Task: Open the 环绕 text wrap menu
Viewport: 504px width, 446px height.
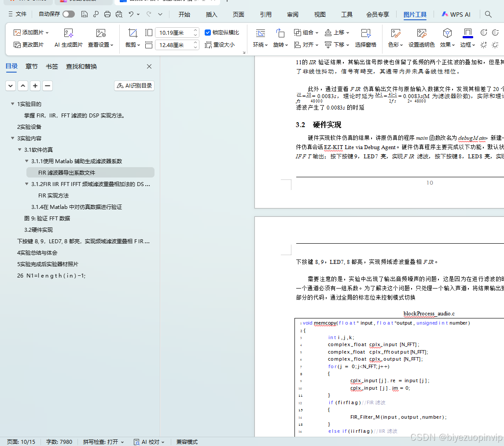Action: 260,38
